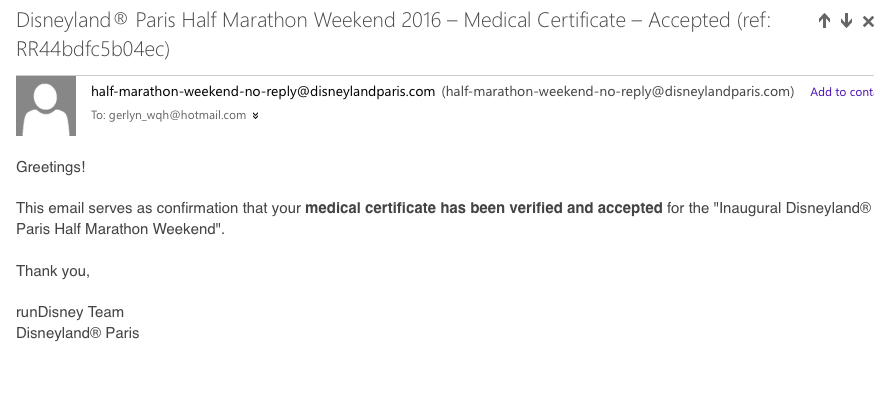
Task: Click the Add to contacts link
Action: click(842, 92)
